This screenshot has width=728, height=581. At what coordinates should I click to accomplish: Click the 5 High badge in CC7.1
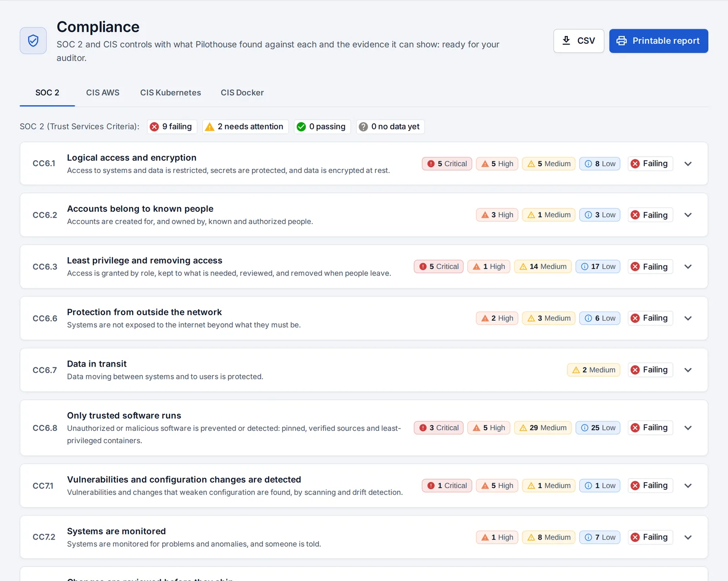pyautogui.click(x=497, y=486)
